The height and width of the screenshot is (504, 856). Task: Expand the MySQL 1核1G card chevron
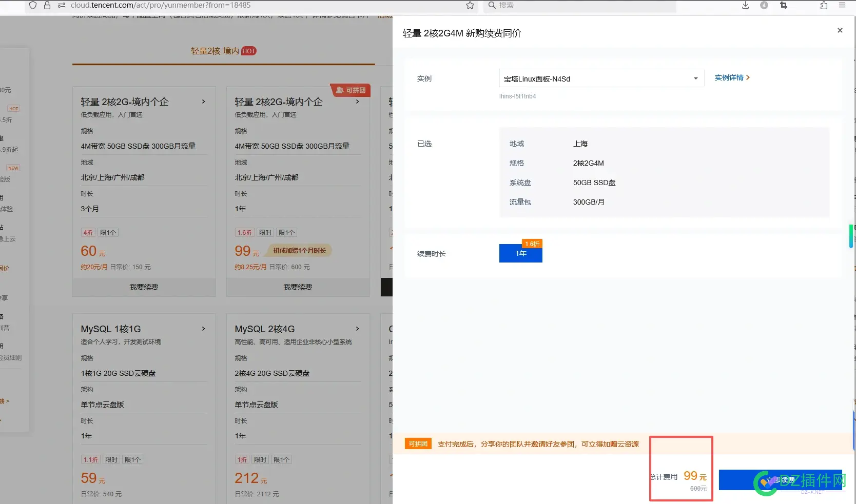(x=204, y=329)
